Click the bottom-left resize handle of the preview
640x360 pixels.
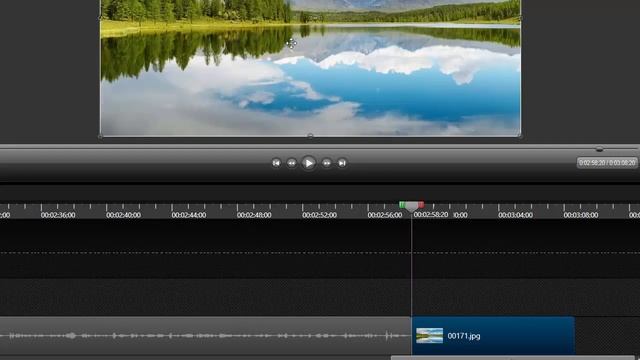tap(100, 136)
